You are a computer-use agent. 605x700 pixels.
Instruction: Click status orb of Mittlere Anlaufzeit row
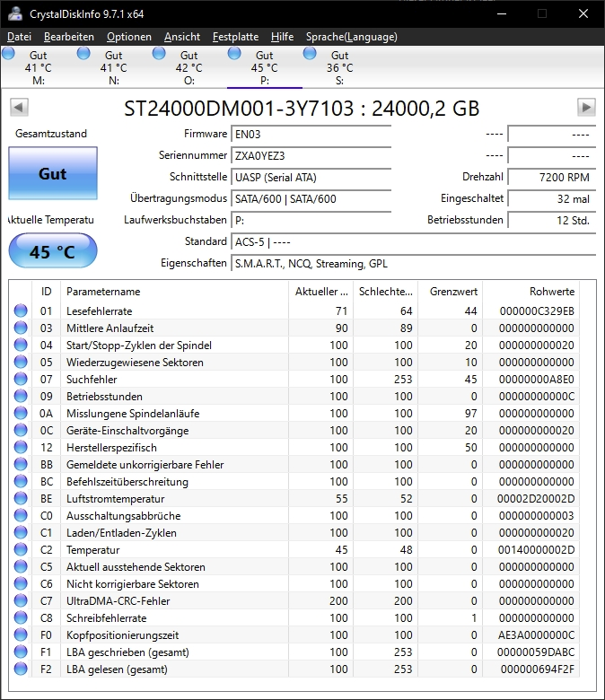coord(21,328)
